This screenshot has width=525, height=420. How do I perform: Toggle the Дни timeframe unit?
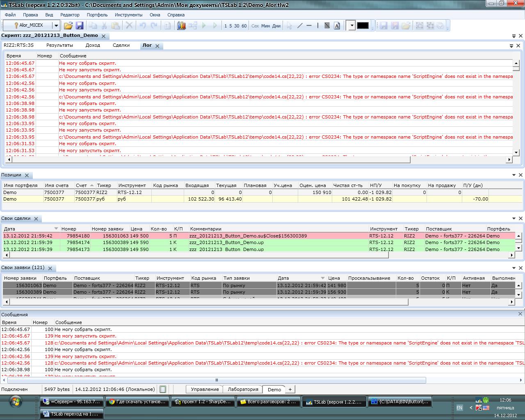(x=276, y=26)
